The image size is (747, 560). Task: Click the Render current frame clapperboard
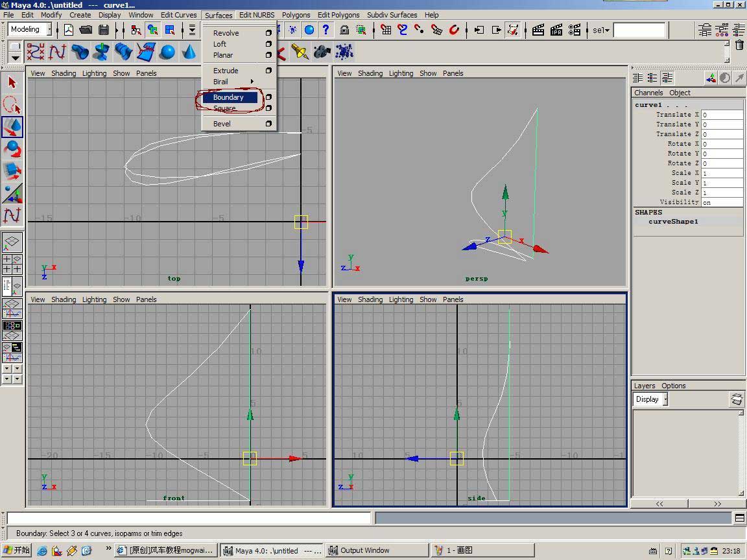pyautogui.click(x=538, y=30)
